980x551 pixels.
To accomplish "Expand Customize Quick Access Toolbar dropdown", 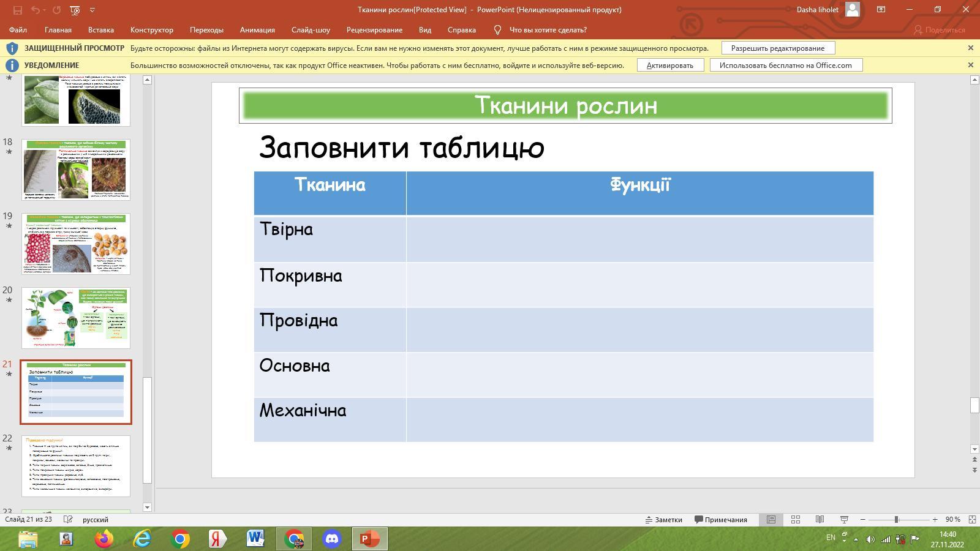I will 92,10.
